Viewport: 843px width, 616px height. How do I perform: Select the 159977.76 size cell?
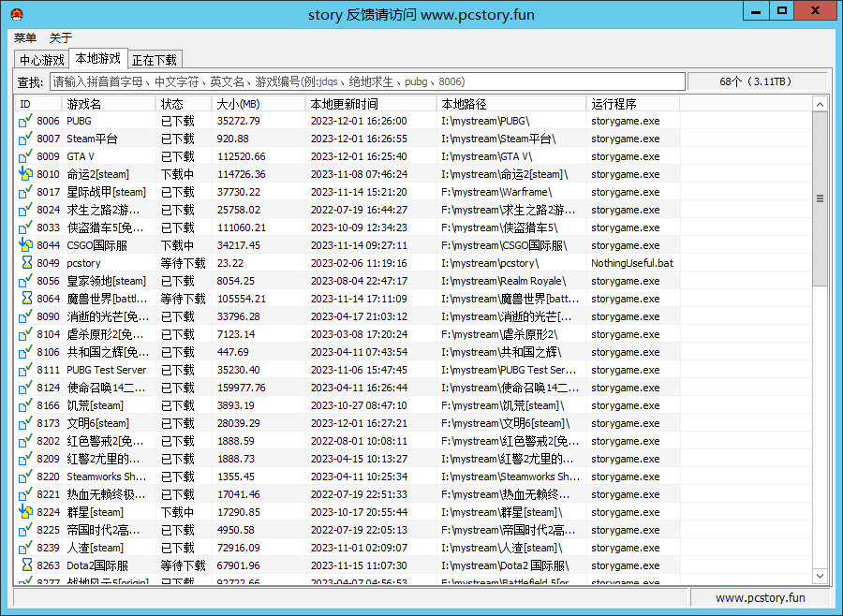(242, 388)
